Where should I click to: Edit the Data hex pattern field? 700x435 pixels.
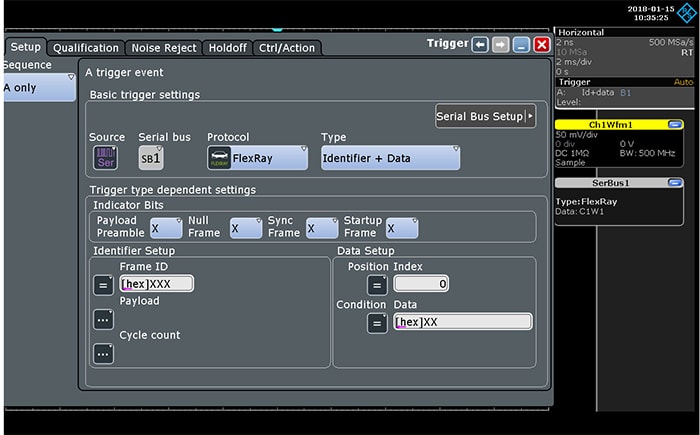point(463,322)
